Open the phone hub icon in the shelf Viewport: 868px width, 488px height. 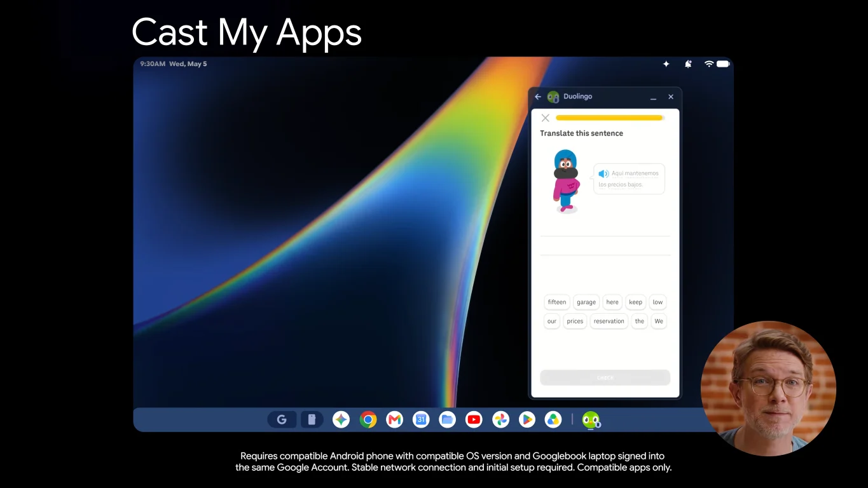pos(312,419)
